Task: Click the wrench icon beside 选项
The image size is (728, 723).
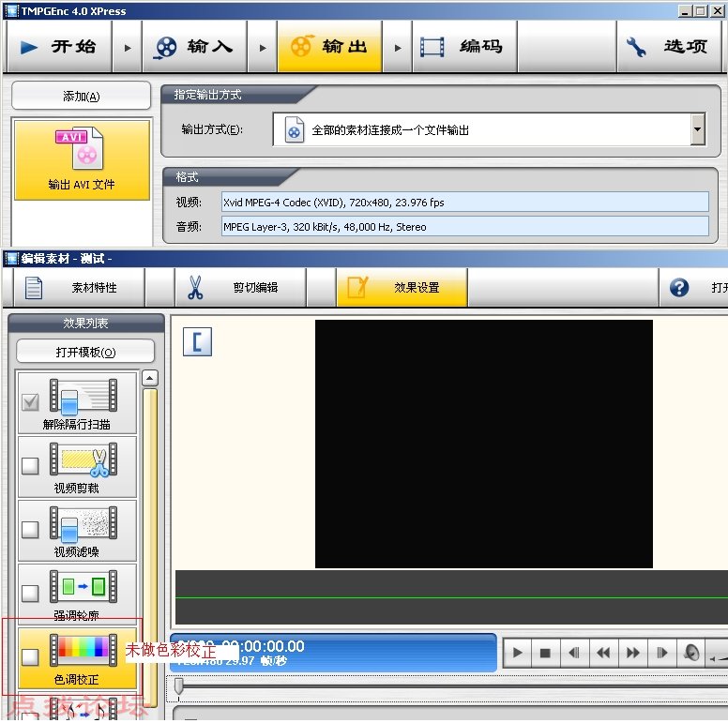Action: [x=637, y=47]
